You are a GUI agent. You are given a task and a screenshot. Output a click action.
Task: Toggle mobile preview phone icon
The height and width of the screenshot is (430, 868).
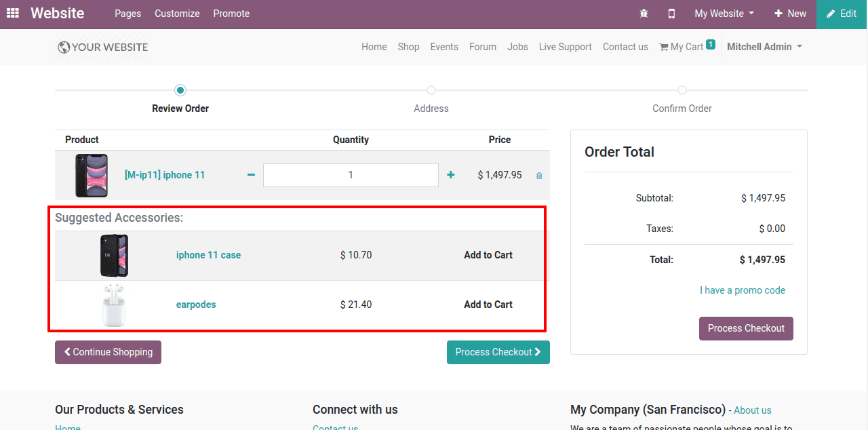(671, 14)
